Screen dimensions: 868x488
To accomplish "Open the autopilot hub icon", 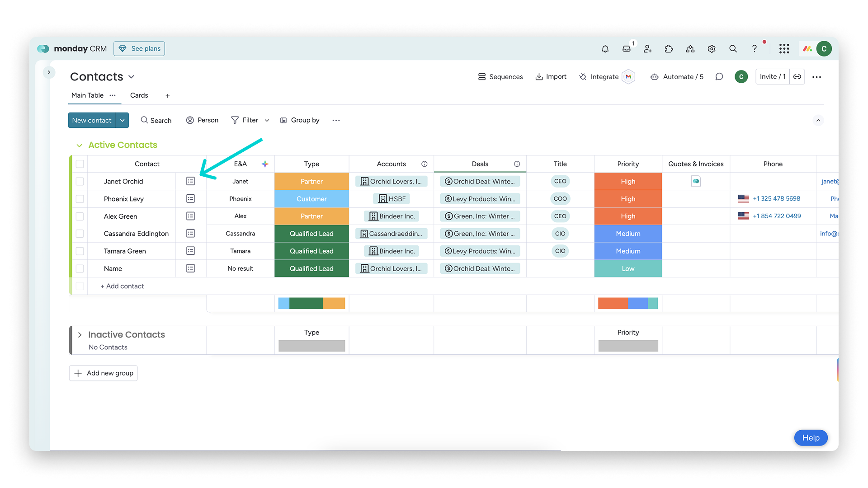I will coord(690,49).
